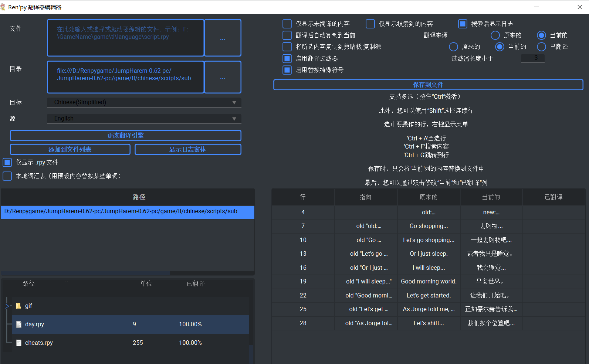This screenshot has height=364, width=589.
Task: Click the day.rpy file icon
Action: pos(19,324)
